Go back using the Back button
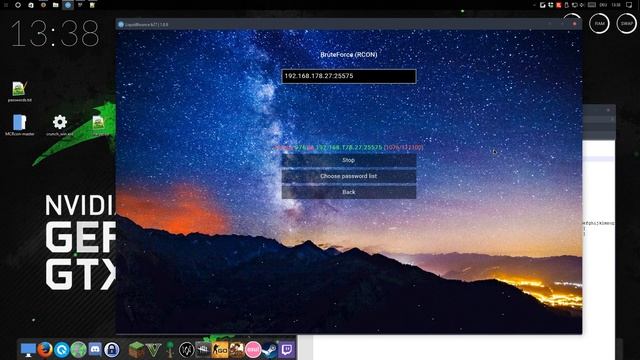The image size is (640, 360). [349, 192]
